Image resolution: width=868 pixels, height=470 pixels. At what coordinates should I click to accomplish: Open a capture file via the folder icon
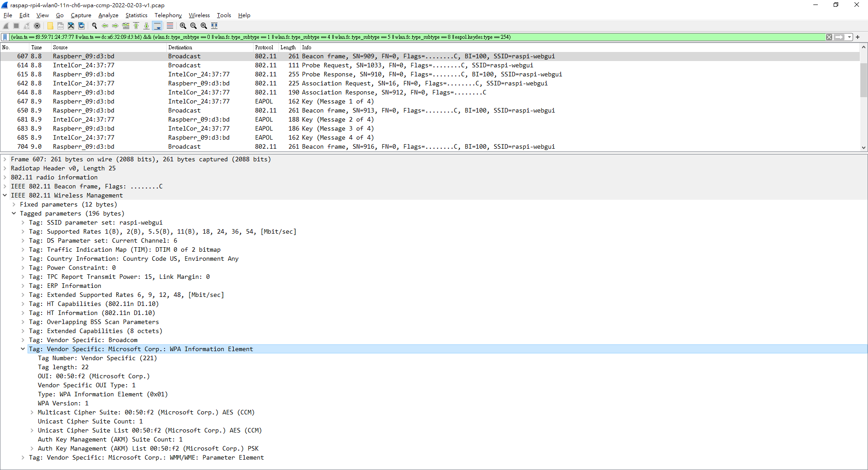(50, 26)
